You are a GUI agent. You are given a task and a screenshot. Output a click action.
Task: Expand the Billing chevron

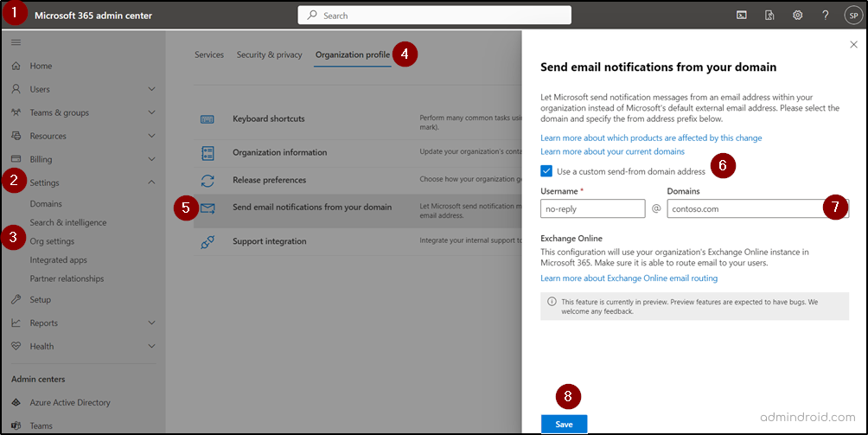[151, 159]
